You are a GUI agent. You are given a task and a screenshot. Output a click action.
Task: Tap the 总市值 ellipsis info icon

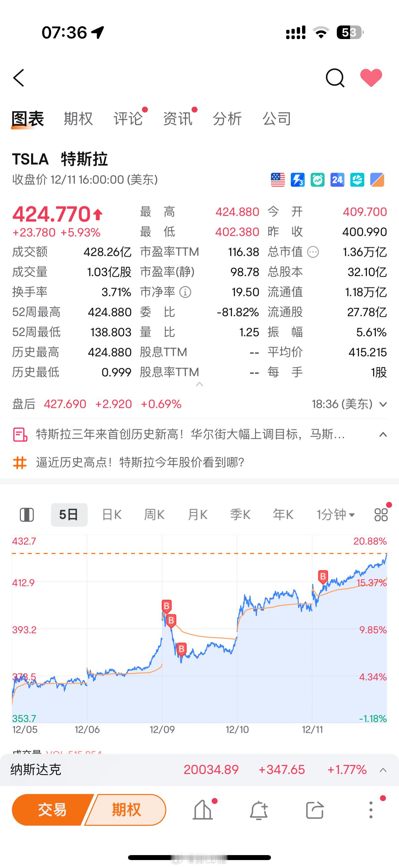pos(313,252)
